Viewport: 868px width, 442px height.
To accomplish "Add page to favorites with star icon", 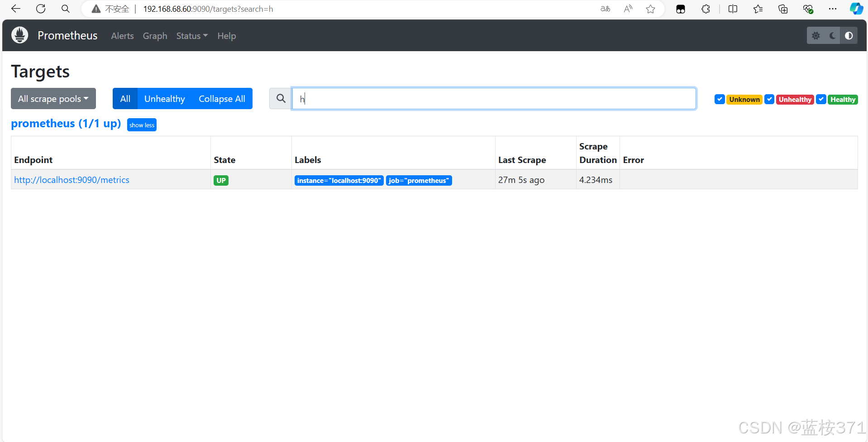I will tap(651, 9).
